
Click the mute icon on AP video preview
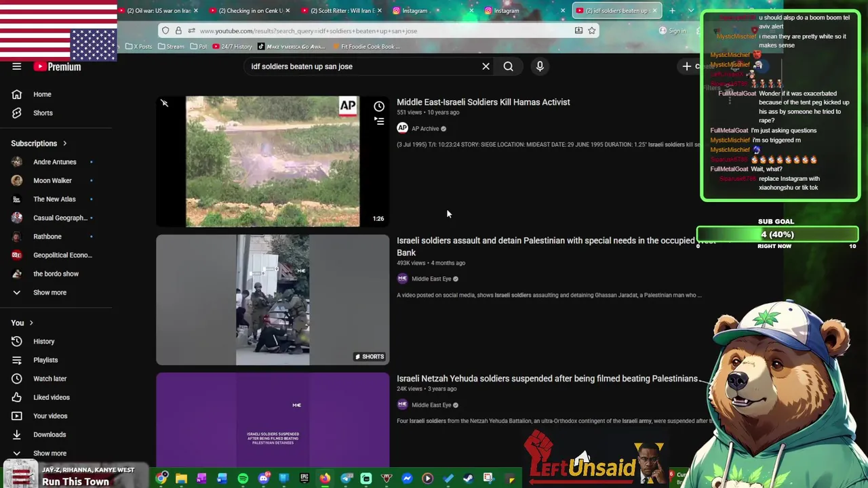(164, 103)
